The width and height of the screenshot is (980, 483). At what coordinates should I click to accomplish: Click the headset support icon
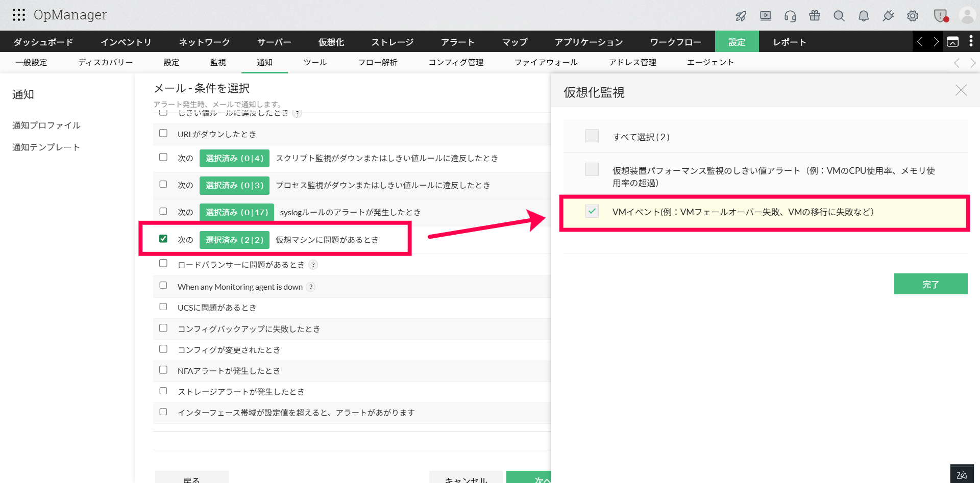(790, 16)
